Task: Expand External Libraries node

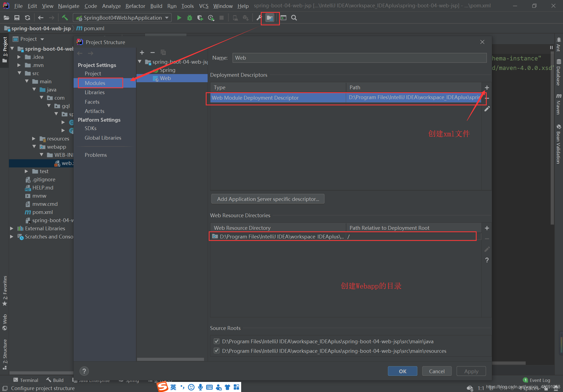Action: (11, 229)
